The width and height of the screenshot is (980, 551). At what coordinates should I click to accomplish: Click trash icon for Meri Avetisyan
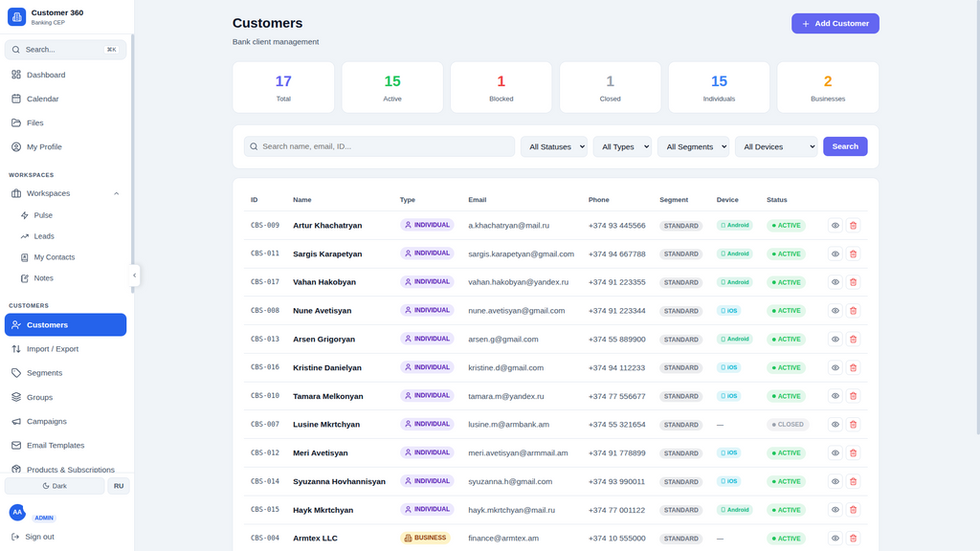[x=853, y=452]
